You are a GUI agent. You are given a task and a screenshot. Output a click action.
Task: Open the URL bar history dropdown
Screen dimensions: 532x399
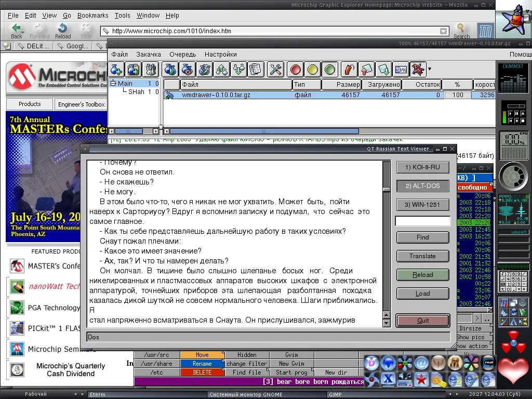pyautogui.click(x=443, y=31)
